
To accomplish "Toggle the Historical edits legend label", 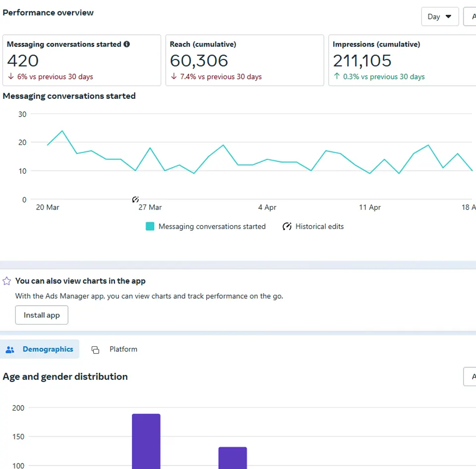I will pos(319,227).
